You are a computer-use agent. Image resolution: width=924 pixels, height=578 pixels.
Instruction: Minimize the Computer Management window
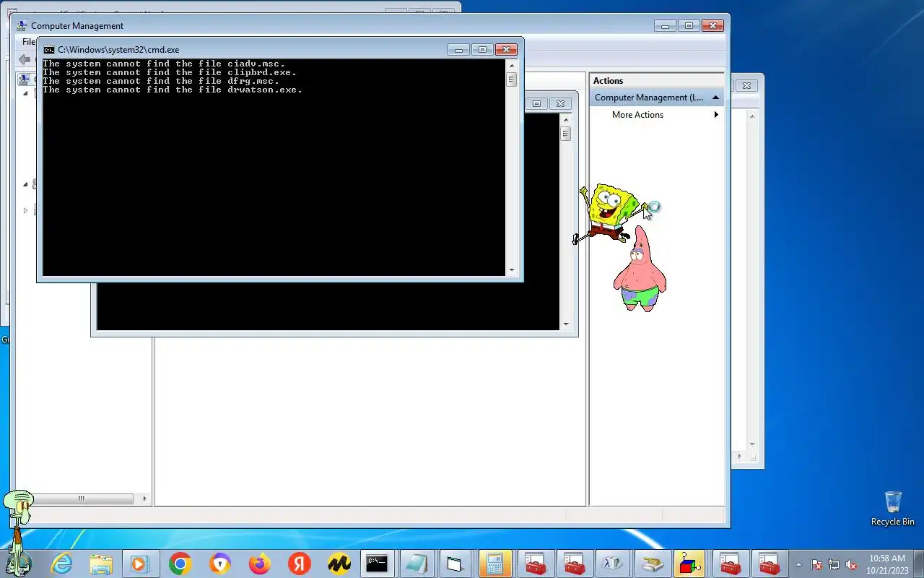coord(665,25)
